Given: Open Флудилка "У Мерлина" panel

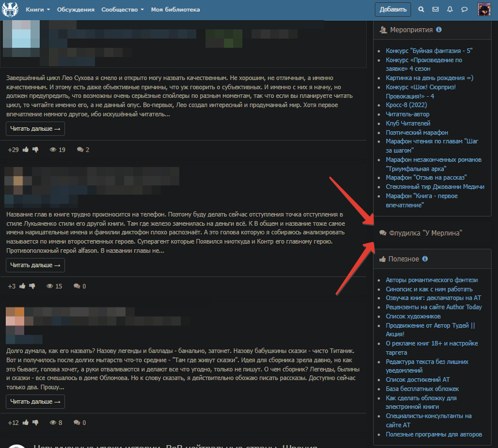Looking at the screenshot, I should 425,233.
